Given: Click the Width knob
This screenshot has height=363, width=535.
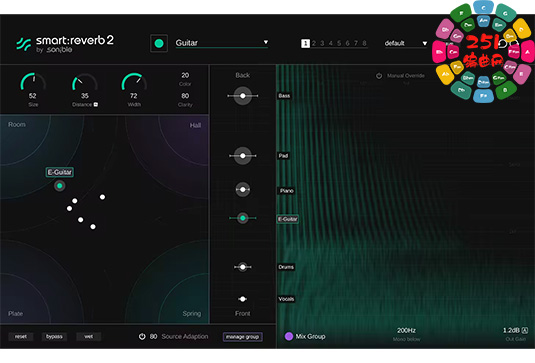Looking at the screenshot, I should tap(134, 82).
